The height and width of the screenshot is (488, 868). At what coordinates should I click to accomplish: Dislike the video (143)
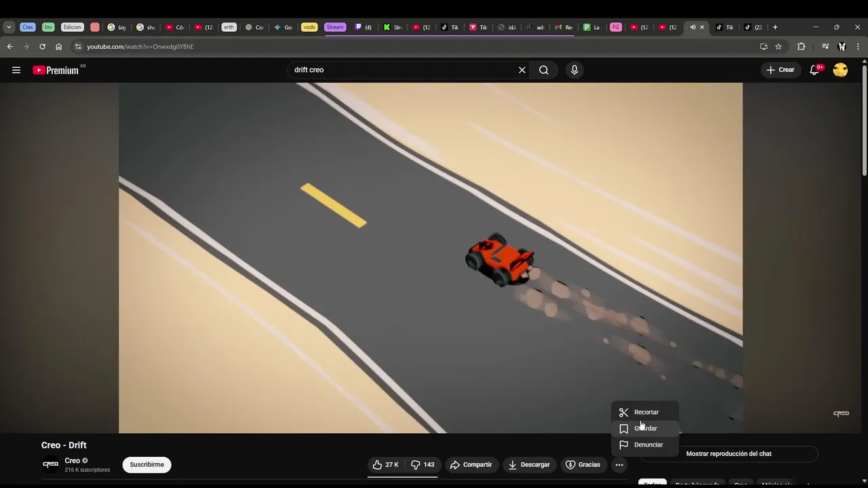pos(422,464)
